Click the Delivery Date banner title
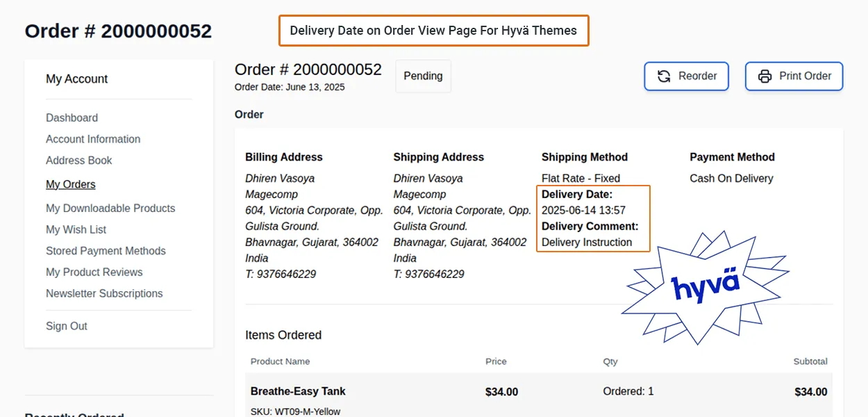 [433, 31]
